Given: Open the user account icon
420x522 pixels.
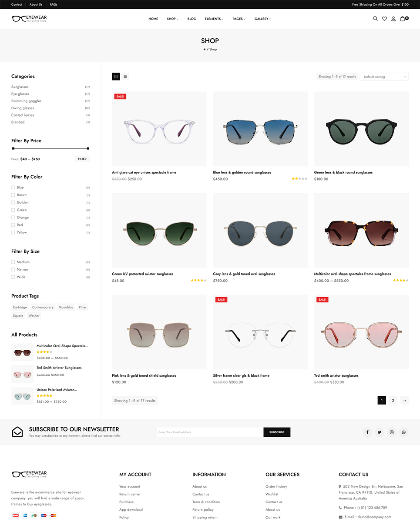Looking at the screenshot, I should coord(393,19).
